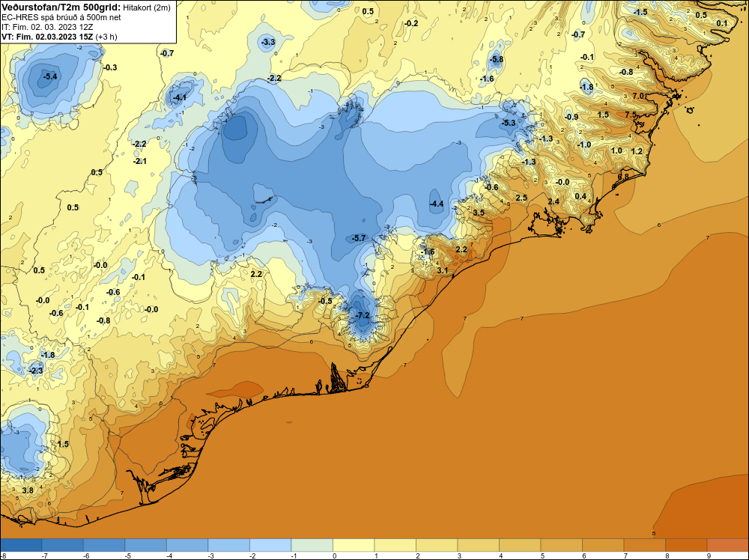Pick the light blue legend swatch between -2 and -1
This screenshot has width=749, height=560.
click(x=270, y=545)
